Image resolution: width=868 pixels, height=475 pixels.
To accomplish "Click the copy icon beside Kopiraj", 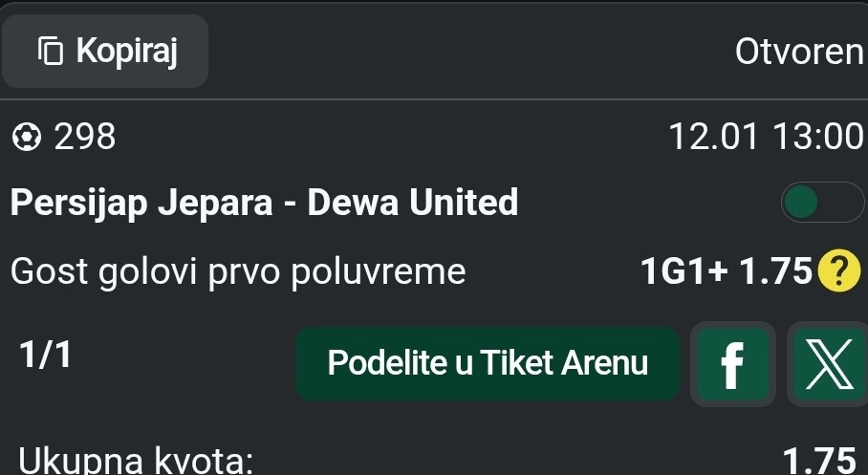I will click(x=51, y=51).
